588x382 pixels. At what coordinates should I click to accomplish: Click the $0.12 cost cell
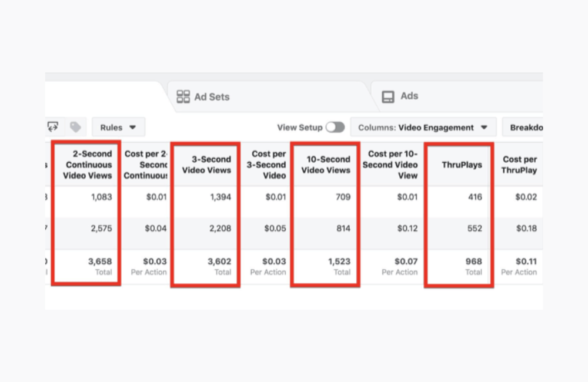(407, 228)
